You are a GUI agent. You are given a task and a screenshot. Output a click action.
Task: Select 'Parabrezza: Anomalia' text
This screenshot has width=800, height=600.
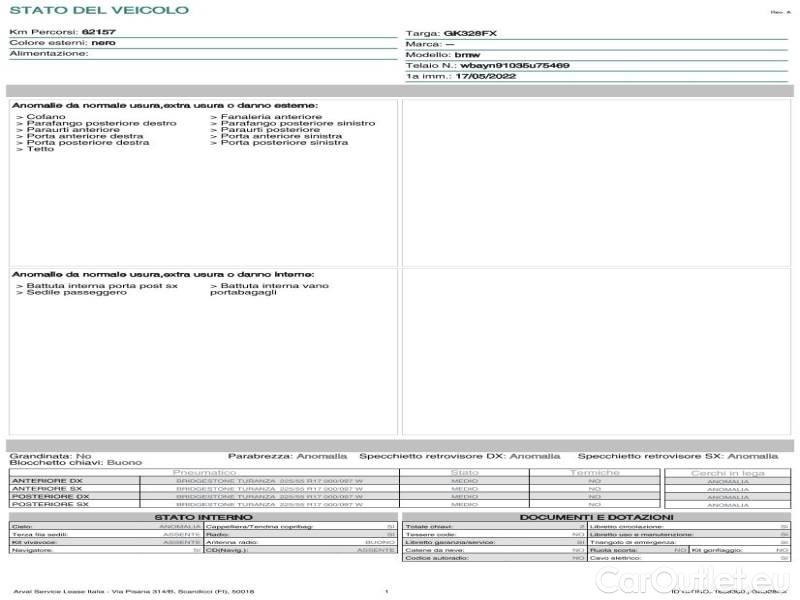[x=287, y=456]
